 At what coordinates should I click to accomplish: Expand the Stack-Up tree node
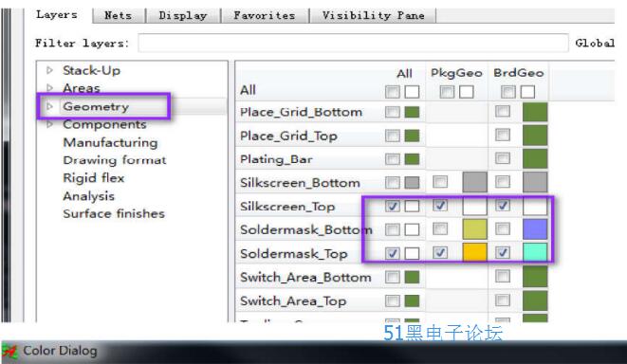click(49, 70)
